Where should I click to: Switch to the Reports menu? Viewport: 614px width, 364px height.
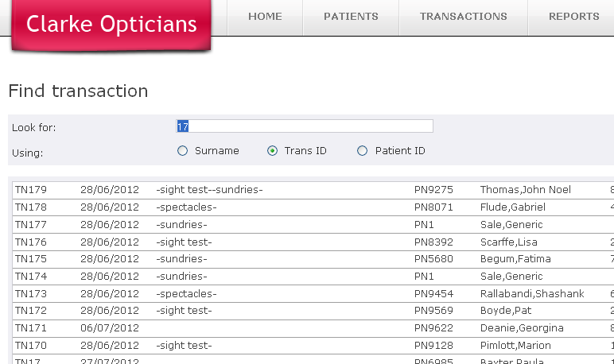point(573,17)
